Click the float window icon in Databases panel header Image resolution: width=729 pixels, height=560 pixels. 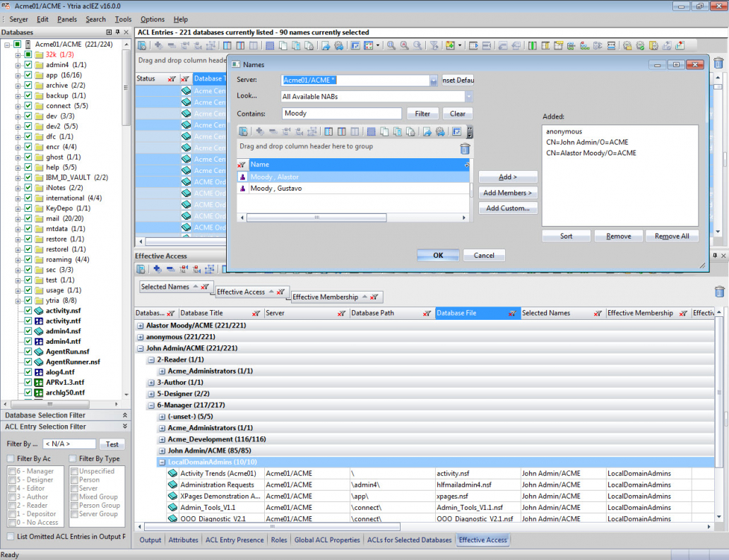click(109, 32)
